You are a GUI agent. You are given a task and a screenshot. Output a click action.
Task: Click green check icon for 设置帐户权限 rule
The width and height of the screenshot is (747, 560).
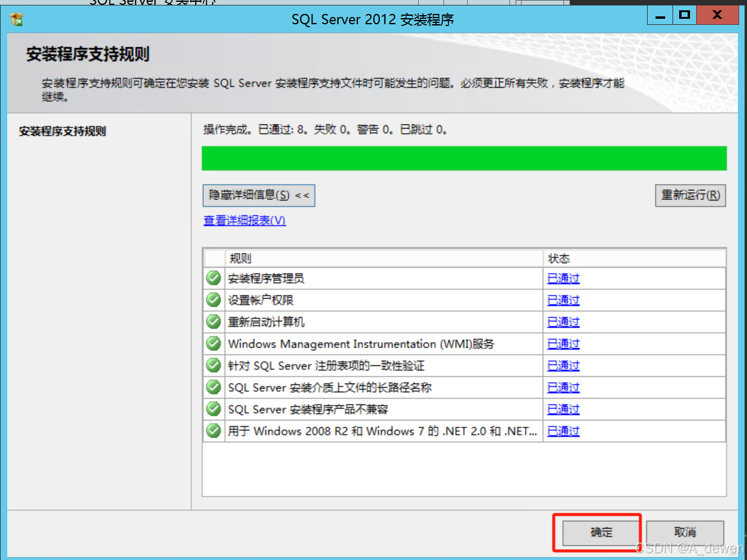pos(213,300)
